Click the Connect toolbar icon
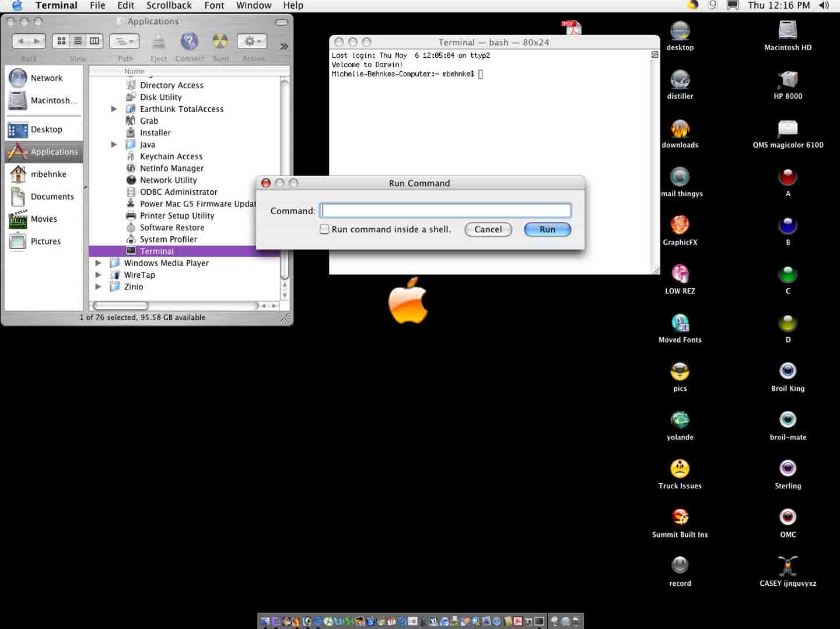This screenshot has width=840, height=629. (x=189, y=41)
